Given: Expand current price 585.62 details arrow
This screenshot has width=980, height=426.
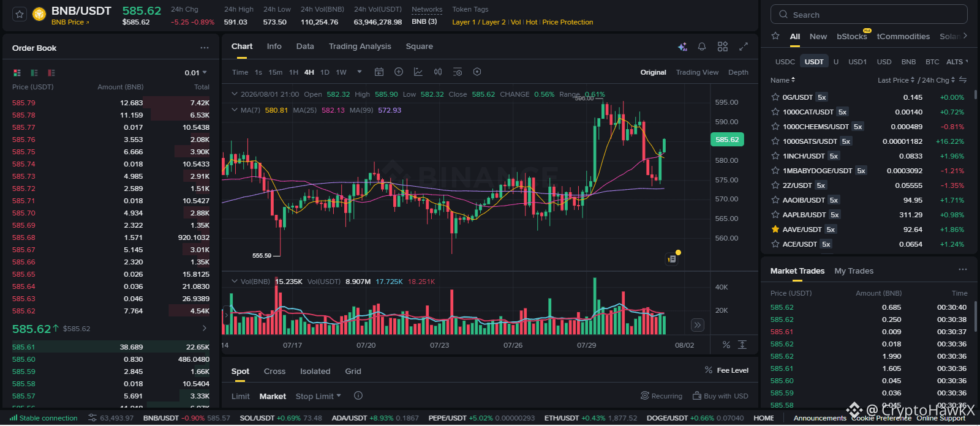Looking at the screenshot, I should (205, 329).
